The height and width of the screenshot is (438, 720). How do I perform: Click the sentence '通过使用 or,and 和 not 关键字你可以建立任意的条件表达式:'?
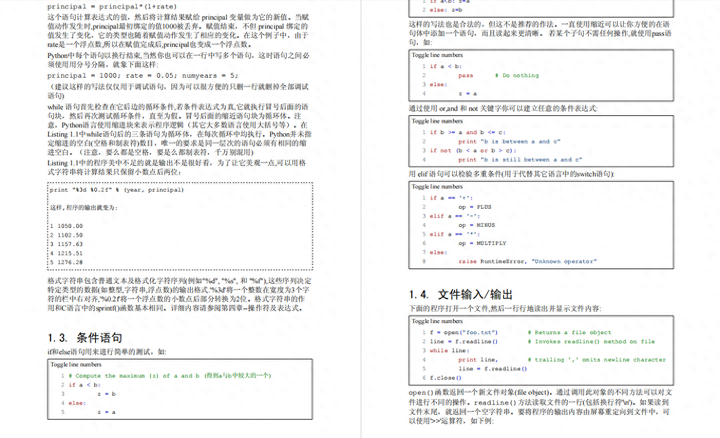(503, 109)
